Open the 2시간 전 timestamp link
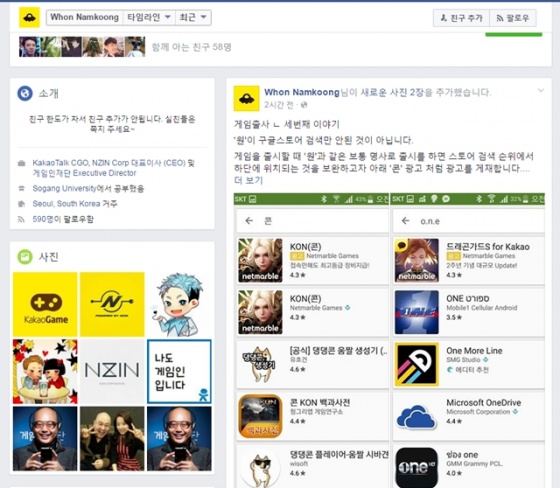The height and width of the screenshot is (488, 560). [x=279, y=105]
